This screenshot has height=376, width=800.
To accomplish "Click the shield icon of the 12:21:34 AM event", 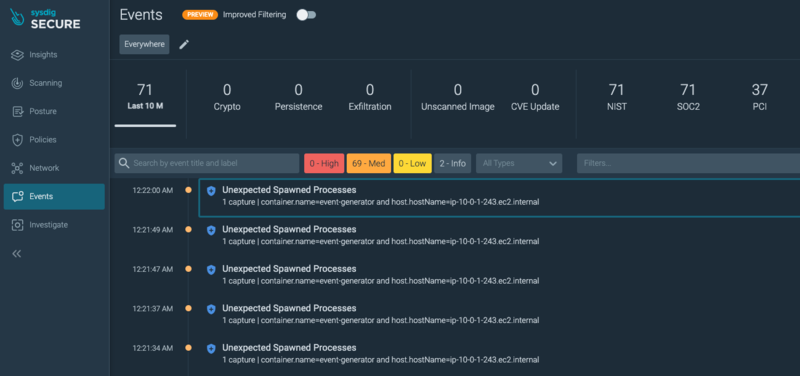I will click(x=211, y=349).
